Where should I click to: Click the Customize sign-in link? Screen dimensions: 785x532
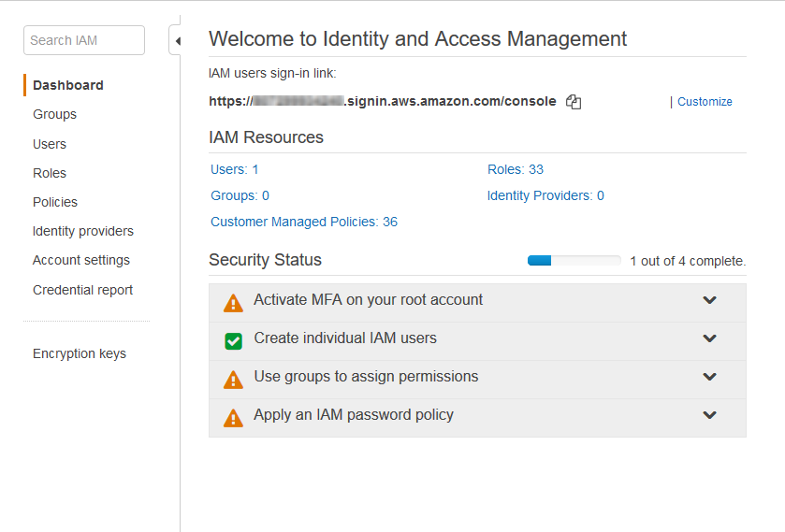pyautogui.click(x=705, y=102)
